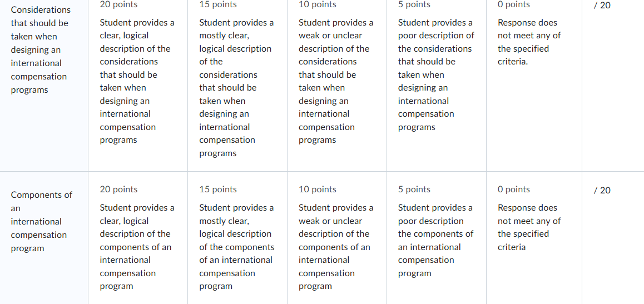Image resolution: width=644 pixels, height=304 pixels.
Task: Click the Considerations score field out of 20
Action: point(602,6)
